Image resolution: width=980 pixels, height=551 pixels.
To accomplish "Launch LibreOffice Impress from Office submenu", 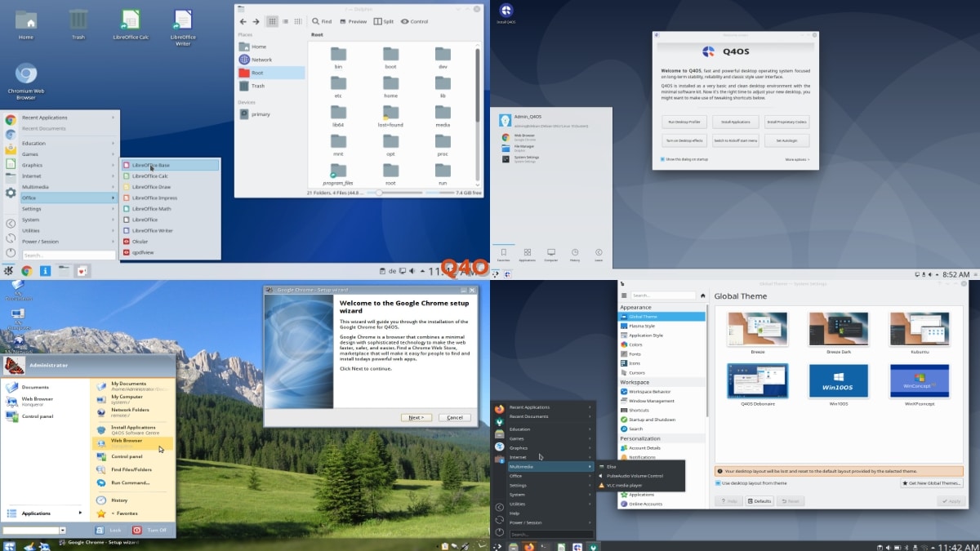I will (170, 198).
